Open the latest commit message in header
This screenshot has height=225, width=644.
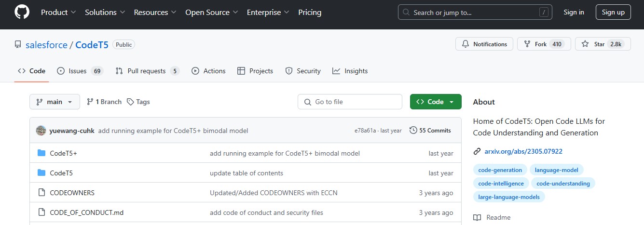173,131
